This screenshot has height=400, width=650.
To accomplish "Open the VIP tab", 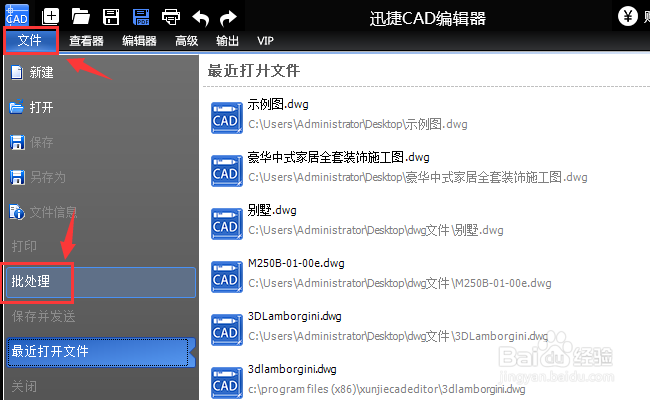I will [x=265, y=41].
